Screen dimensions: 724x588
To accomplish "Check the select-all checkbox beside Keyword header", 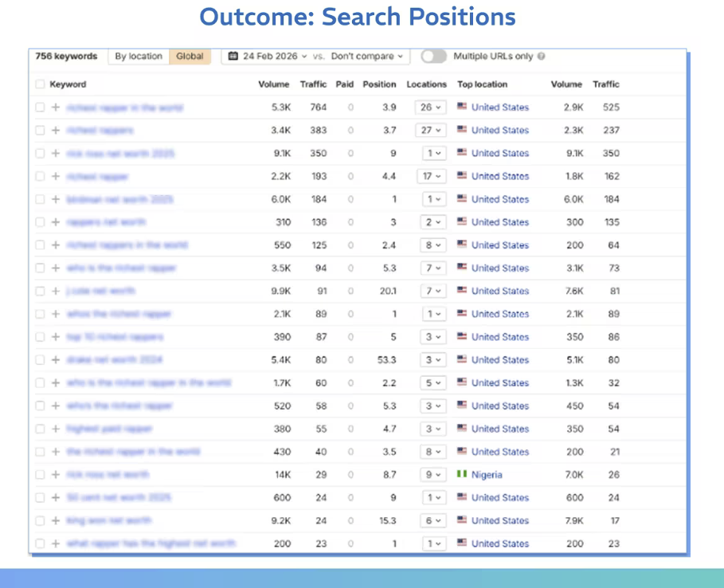I will pos(41,84).
